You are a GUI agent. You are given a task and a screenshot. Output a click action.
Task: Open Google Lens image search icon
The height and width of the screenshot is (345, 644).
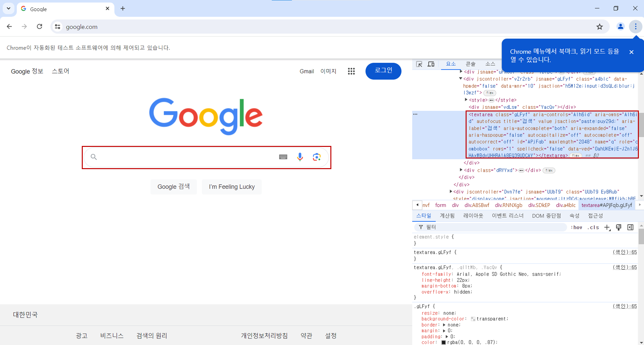(x=317, y=157)
